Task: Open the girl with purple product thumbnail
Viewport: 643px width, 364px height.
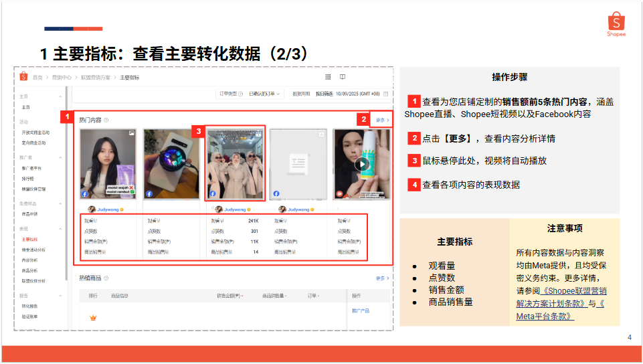Action: click(108, 164)
